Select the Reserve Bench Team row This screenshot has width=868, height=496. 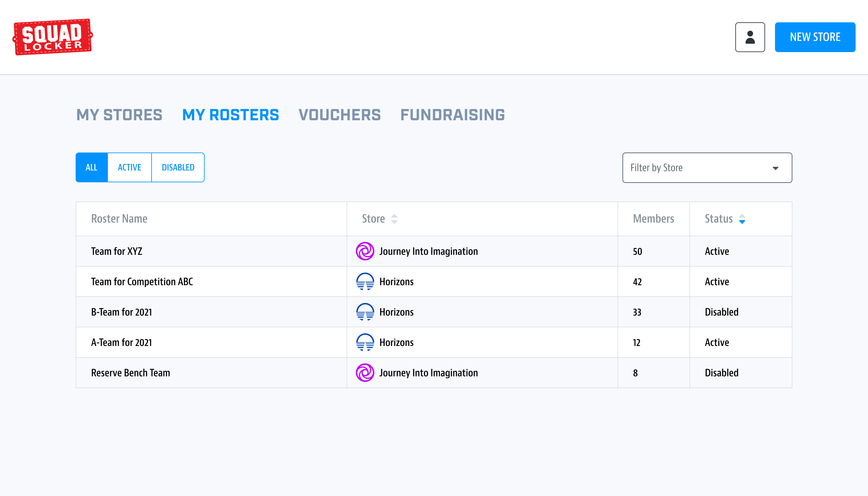[131, 373]
